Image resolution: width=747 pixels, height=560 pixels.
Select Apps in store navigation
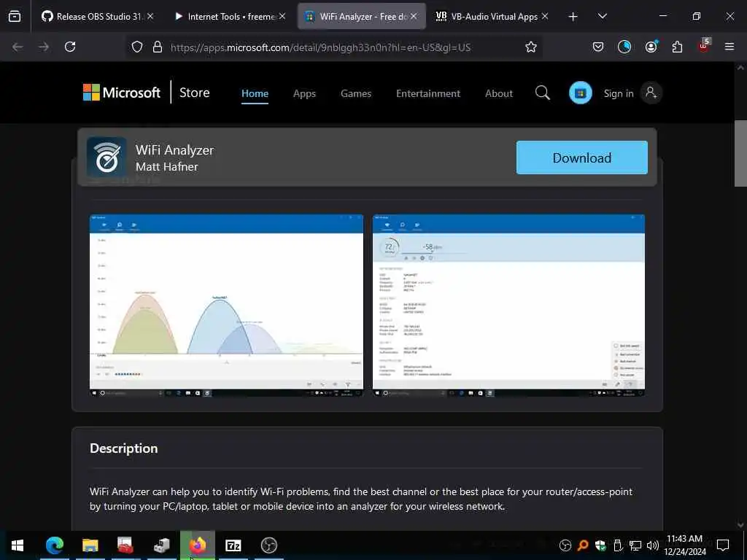tap(304, 93)
